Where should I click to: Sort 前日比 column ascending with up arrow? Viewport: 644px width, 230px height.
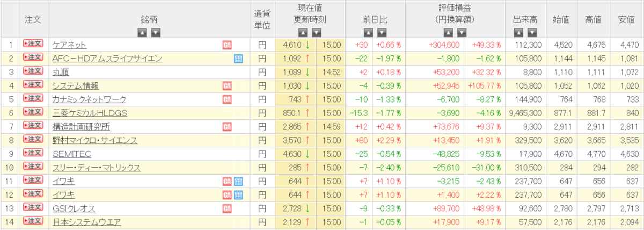tap(368, 32)
